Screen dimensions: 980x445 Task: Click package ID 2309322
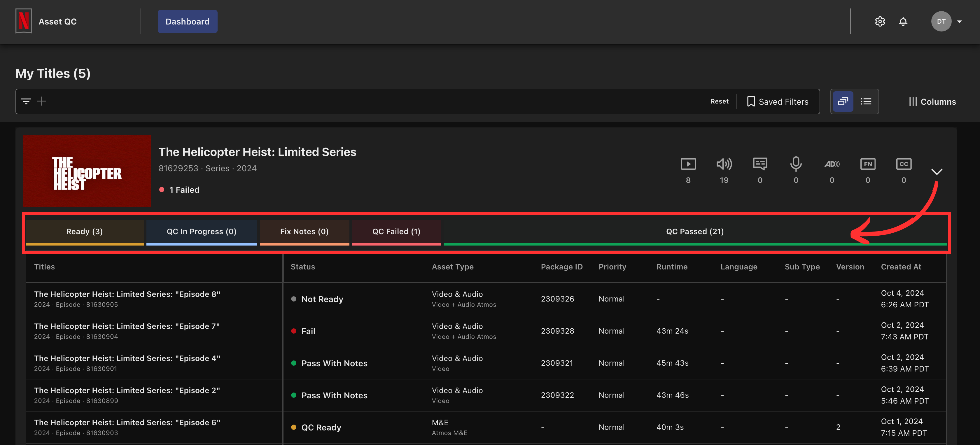[558, 395]
